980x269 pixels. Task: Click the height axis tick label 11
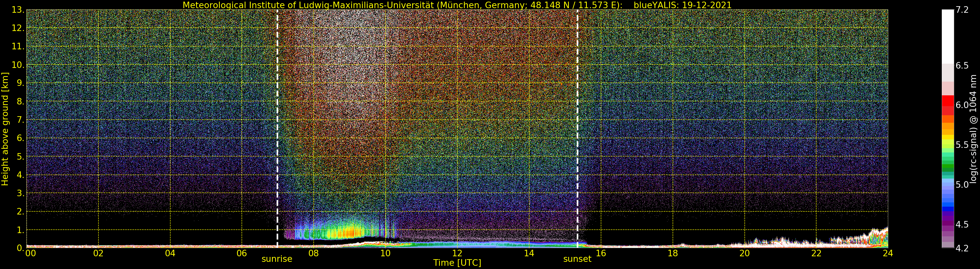tap(18, 47)
